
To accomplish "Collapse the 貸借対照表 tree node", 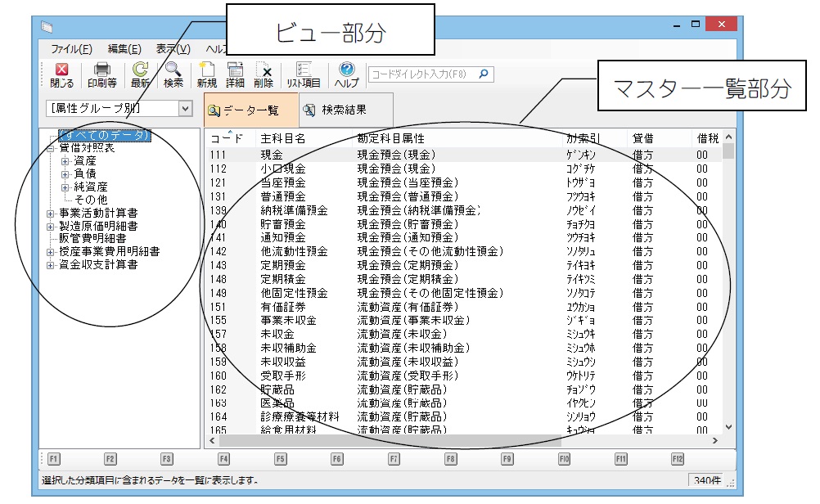I will pos(51,148).
